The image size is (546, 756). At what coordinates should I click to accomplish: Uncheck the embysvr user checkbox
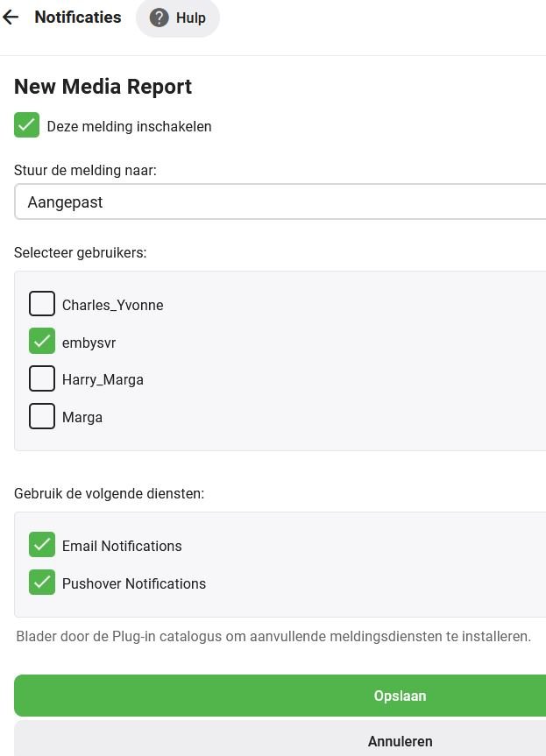coord(42,342)
